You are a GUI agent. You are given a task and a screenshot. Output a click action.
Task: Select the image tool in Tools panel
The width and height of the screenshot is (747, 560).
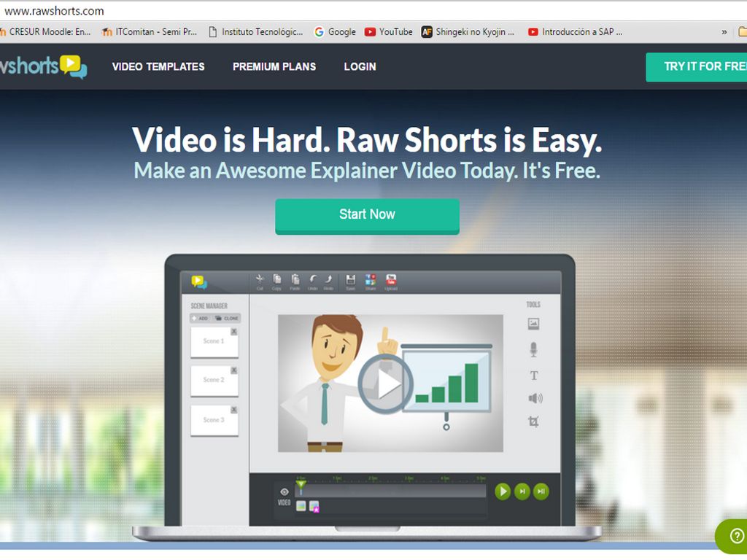pos(533,324)
